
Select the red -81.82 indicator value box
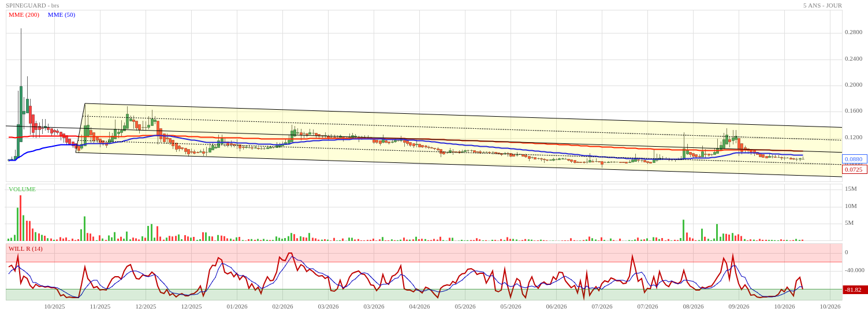855,289
